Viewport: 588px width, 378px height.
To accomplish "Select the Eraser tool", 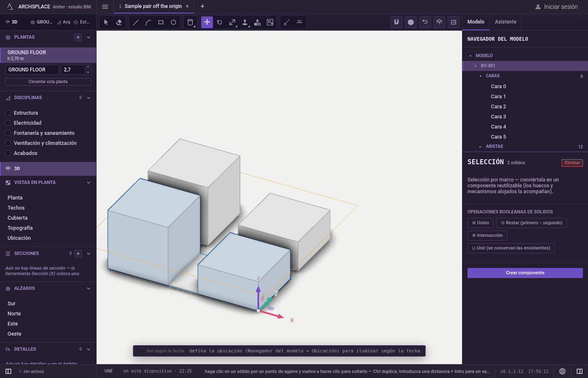I will click(x=119, y=22).
